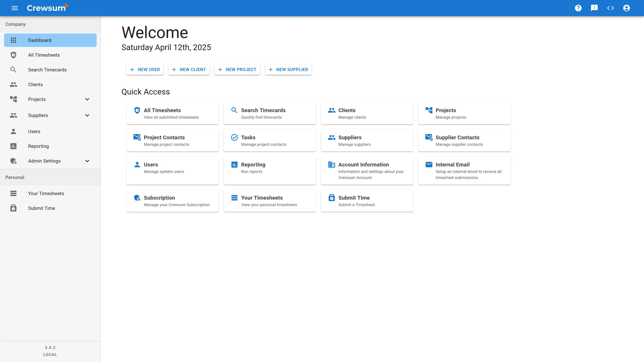This screenshot has height=362, width=644.
Task: Expand Admin Settings in the sidebar
Action: point(87,161)
